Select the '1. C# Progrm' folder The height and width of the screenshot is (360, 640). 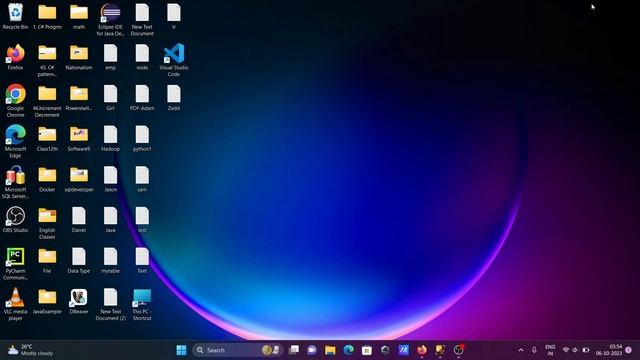pos(47,16)
